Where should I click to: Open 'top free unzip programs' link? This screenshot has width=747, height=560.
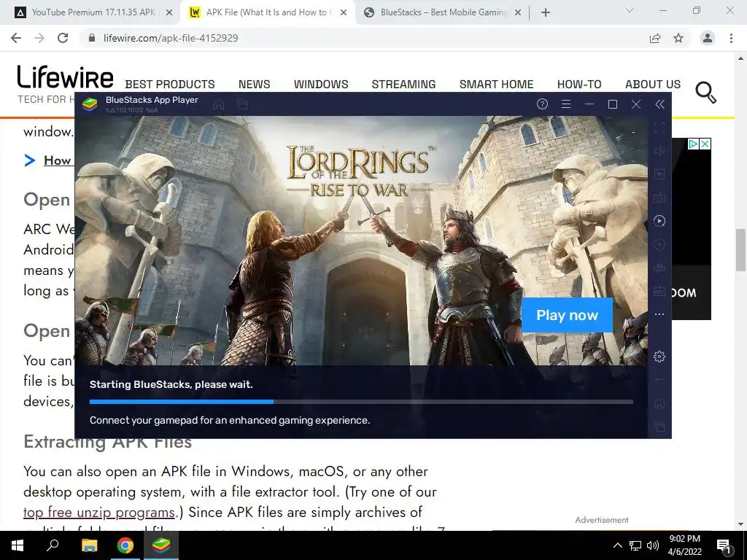99,513
